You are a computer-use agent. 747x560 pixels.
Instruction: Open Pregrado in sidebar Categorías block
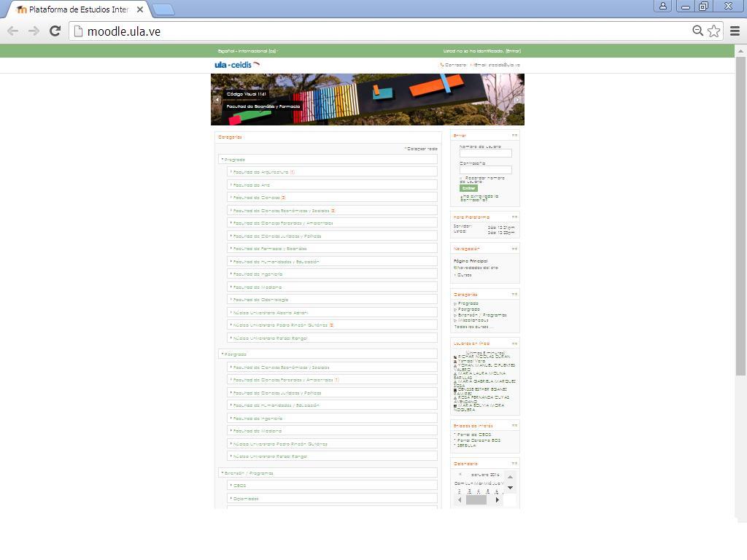468,303
